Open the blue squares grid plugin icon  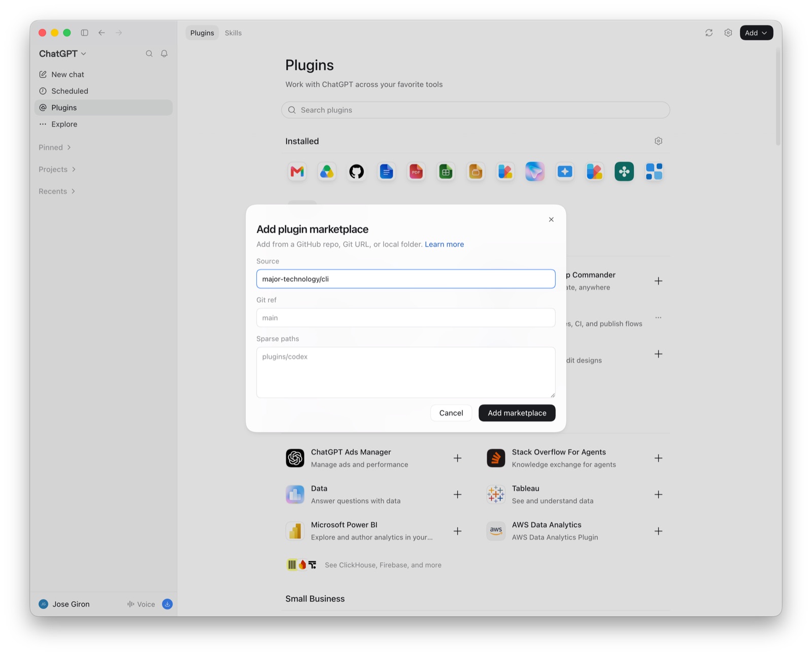pyautogui.click(x=654, y=172)
